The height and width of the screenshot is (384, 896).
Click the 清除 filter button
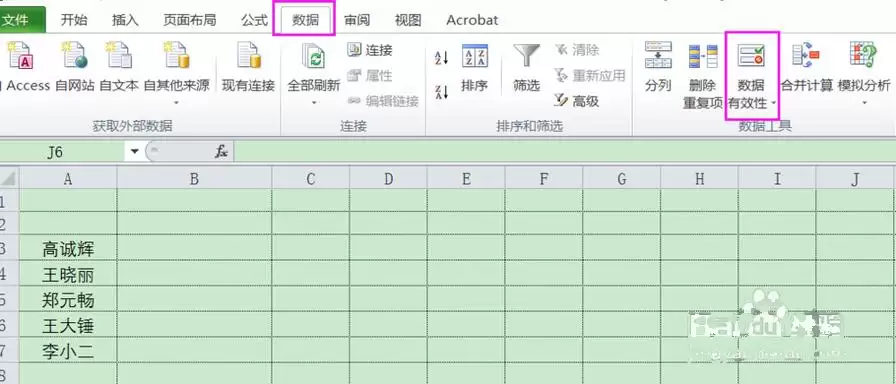coord(577,50)
